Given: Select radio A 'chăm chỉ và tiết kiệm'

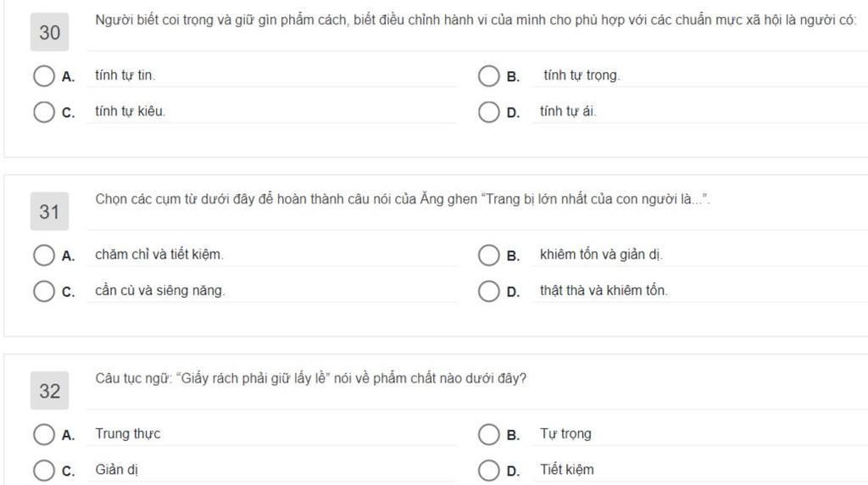Looking at the screenshot, I should pos(44,255).
